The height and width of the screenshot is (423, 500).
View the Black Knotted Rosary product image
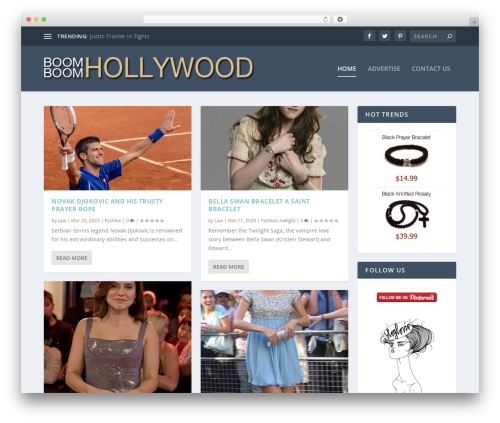(x=407, y=214)
